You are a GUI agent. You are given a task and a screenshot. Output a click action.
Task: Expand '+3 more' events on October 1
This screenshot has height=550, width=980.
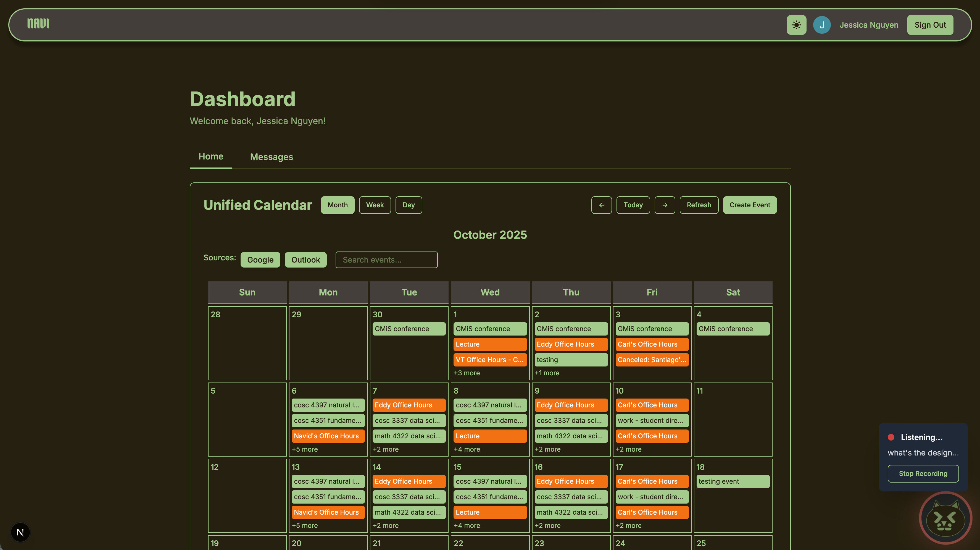coord(467,373)
